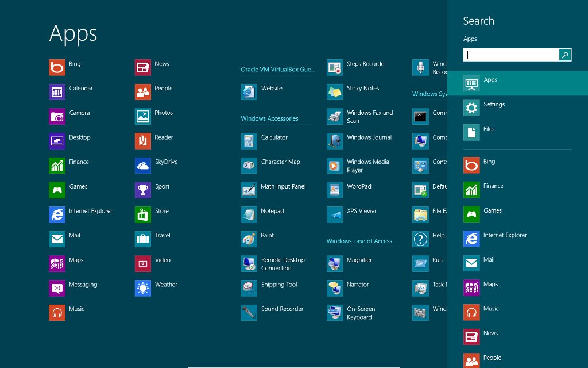Launch the Calendar app icon
588x368 pixels.
click(x=57, y=92)
